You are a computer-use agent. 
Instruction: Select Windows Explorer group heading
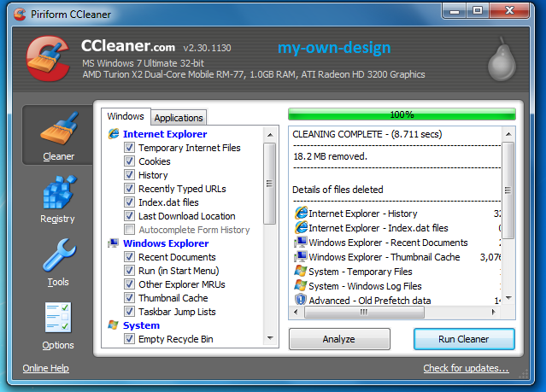click(x=166, y=243)
